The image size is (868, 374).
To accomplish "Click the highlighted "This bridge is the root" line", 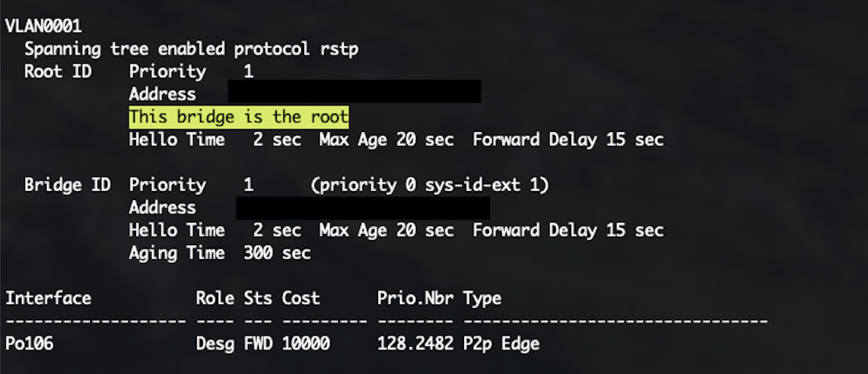I will pyautogui.click(x=238, y=117).
